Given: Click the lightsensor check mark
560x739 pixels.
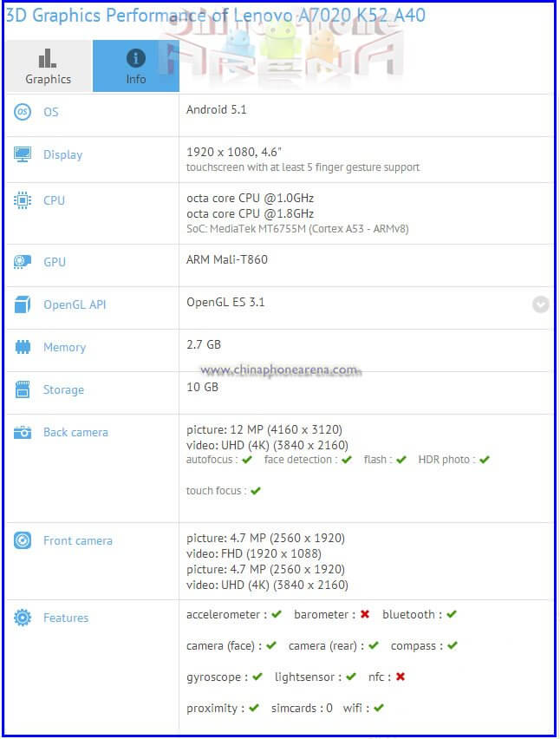Looking at the screenshot, I should pos(351,677).
